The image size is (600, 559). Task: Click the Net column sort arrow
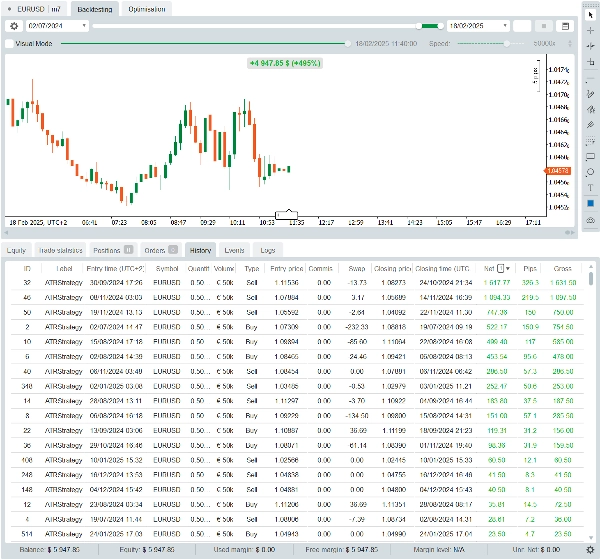click(x=508, y=268)
